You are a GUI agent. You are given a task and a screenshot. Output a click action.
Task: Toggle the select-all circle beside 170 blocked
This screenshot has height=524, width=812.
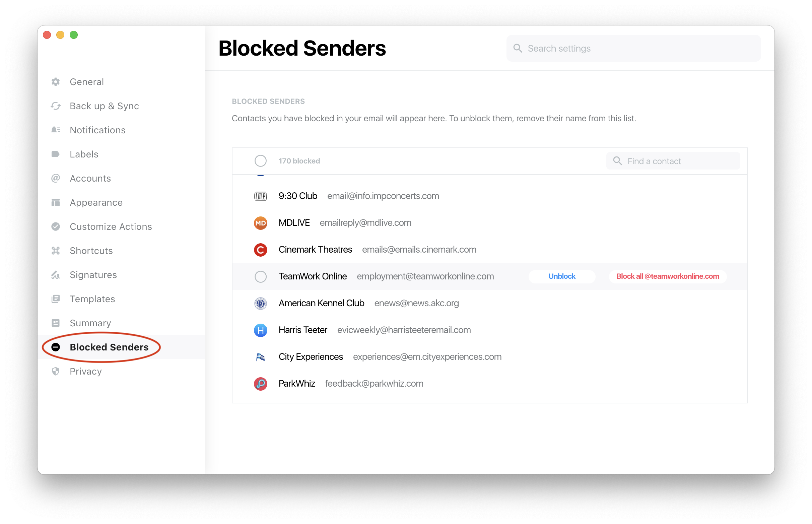click(261, 161)
